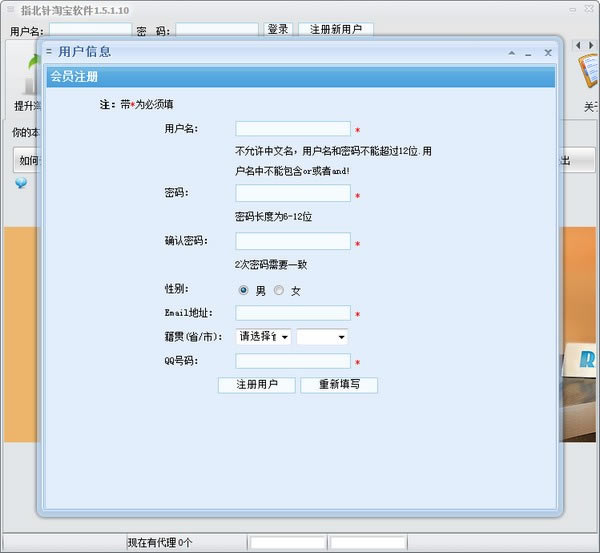Open the 请选择 province dropdown
The height and width of the screenshot is (553, 600).
click(x=263, y=337)
